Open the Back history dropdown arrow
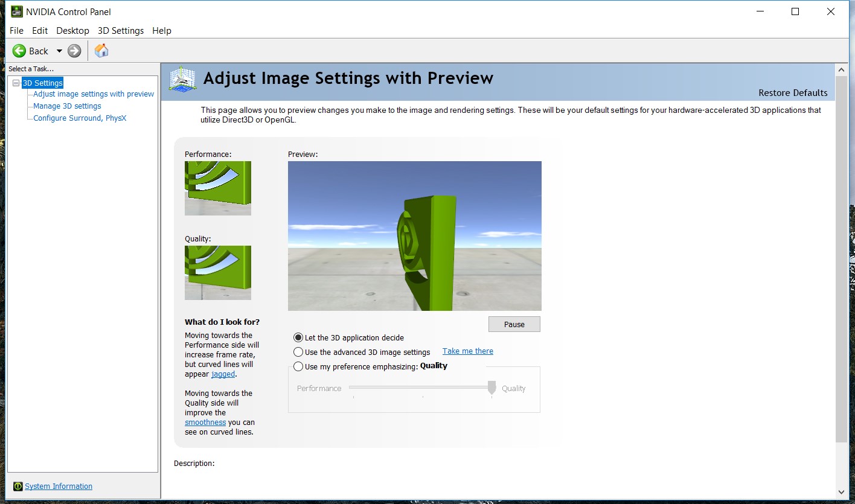This screenshot has height=504, width=855. point(59,51)
